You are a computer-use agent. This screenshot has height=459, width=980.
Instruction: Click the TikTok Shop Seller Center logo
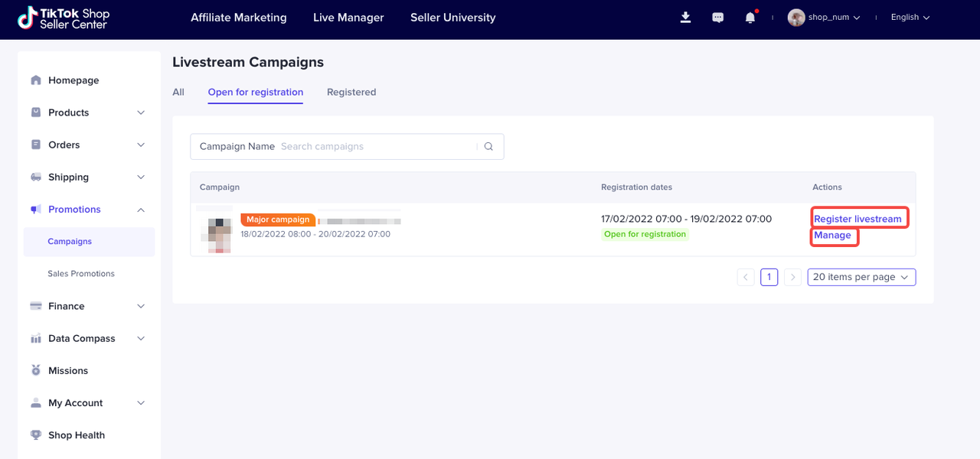64,18
